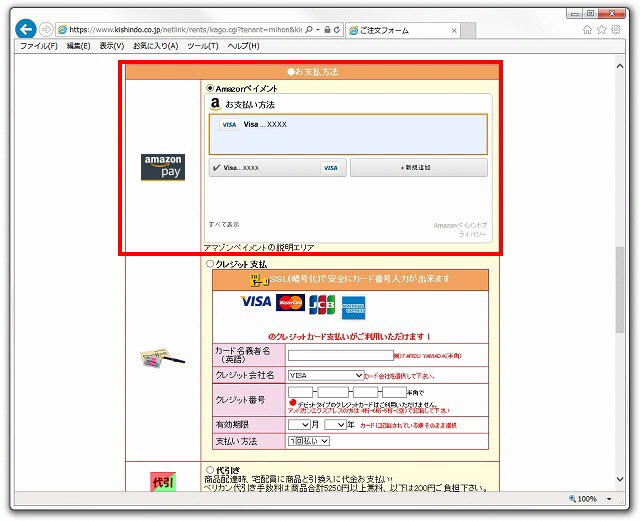Click the page icon in address bar

coord(62,29)
